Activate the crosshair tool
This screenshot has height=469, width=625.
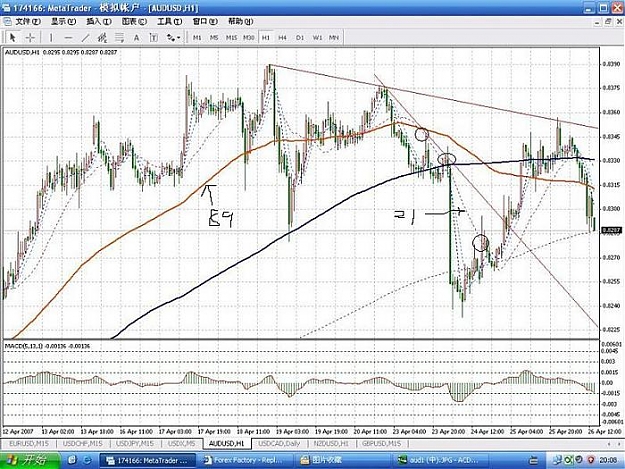[x=30, y=37]
